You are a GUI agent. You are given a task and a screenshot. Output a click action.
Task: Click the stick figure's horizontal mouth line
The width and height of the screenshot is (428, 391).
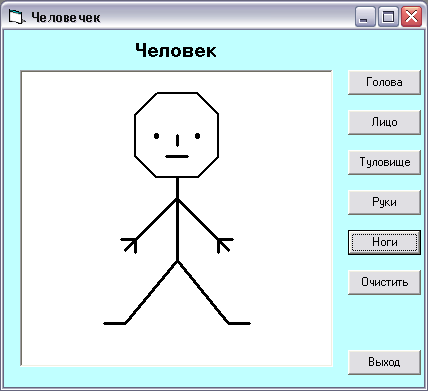[x=177, y=156]
